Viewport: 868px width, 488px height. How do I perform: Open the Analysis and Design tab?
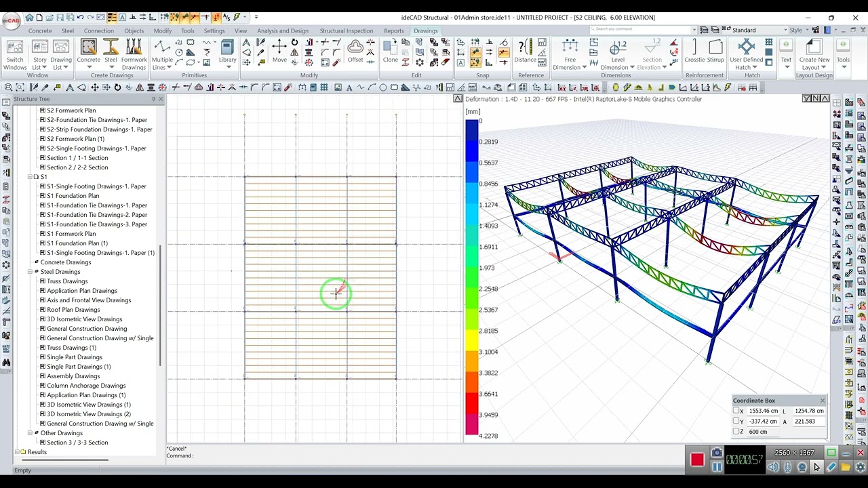pyautogui.click(x=283, y=30)
